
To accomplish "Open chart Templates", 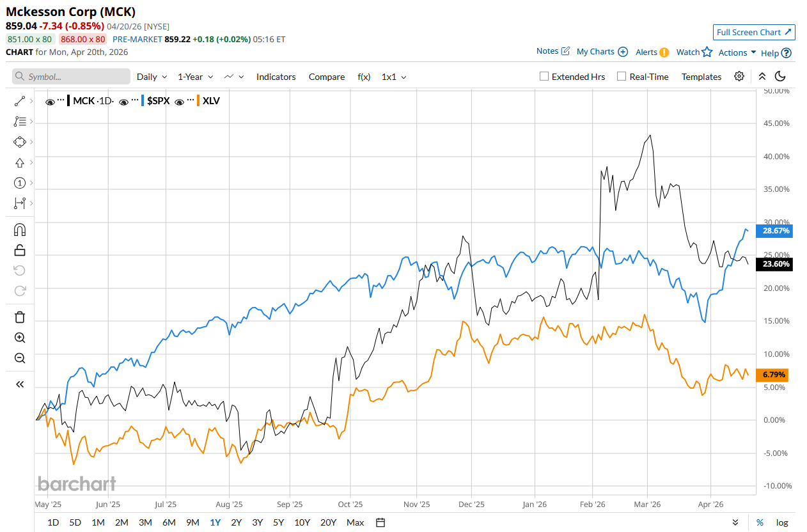I will [701, 77].
